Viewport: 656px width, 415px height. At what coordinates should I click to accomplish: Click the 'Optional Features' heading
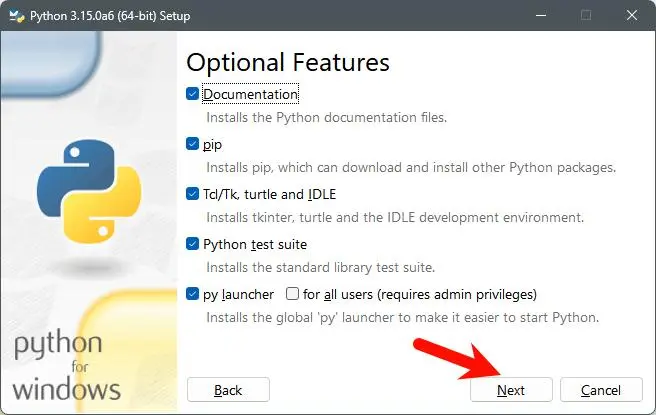(288, 62)
